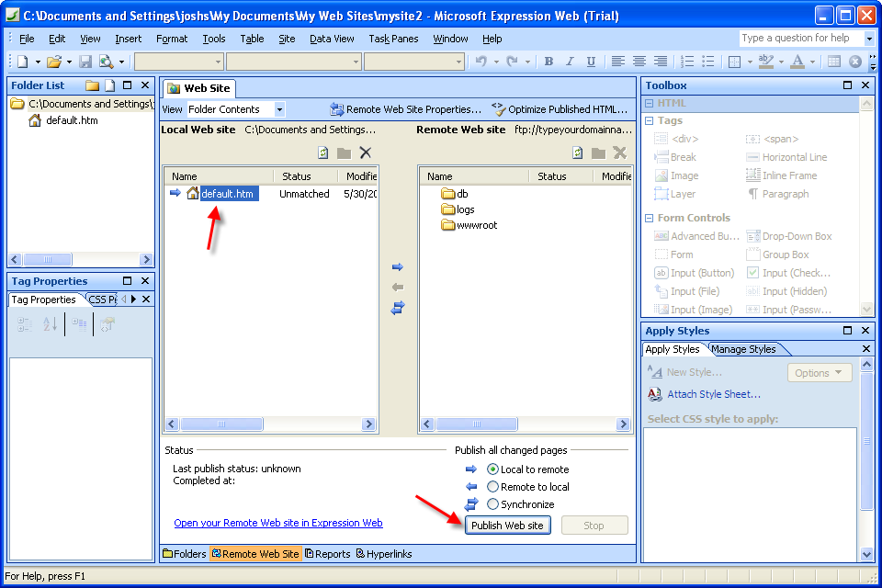Open the Format menu
This screenshot has width=882, height=588.
click(172, 39)
